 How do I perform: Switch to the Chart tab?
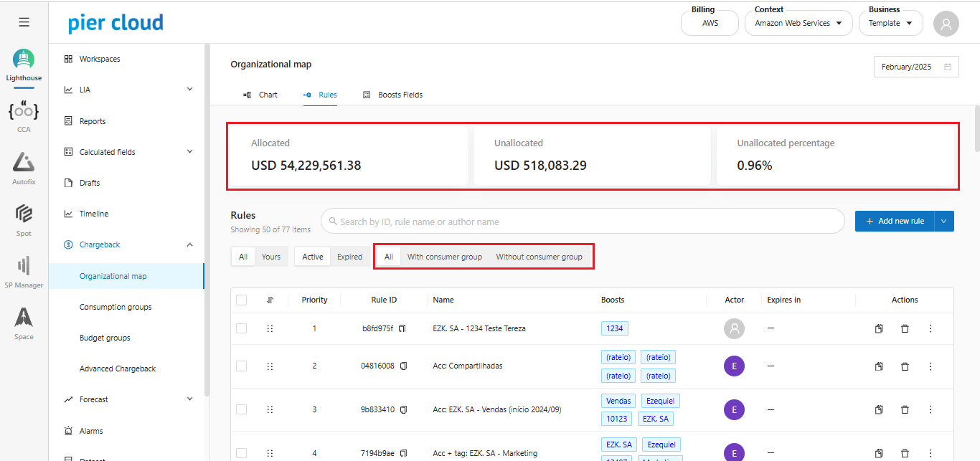260,95
